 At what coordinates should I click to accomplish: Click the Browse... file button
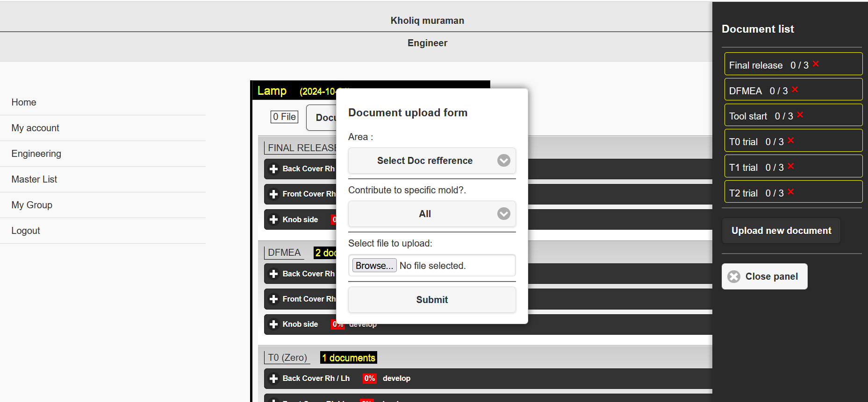click(x=374, y=266)
